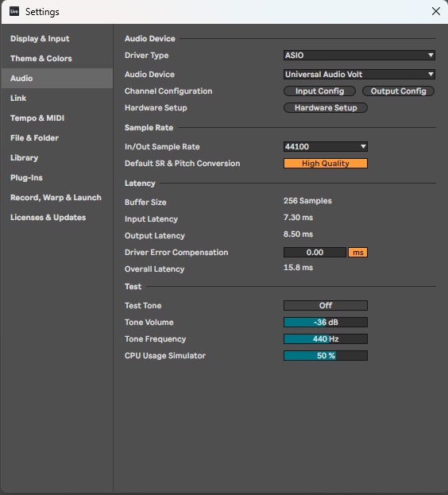This screenshot has height=495, width=448.
Task: Click the Overall Latency label
Action: [154, 269]
